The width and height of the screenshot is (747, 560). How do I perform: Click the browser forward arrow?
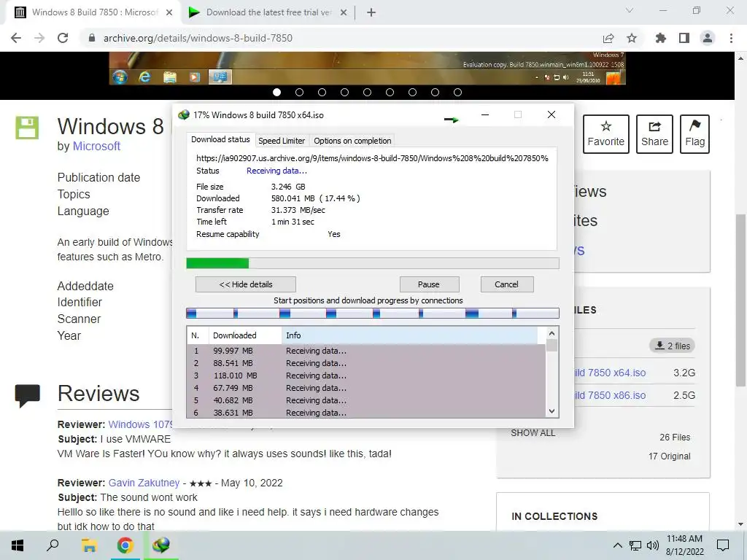39,38
